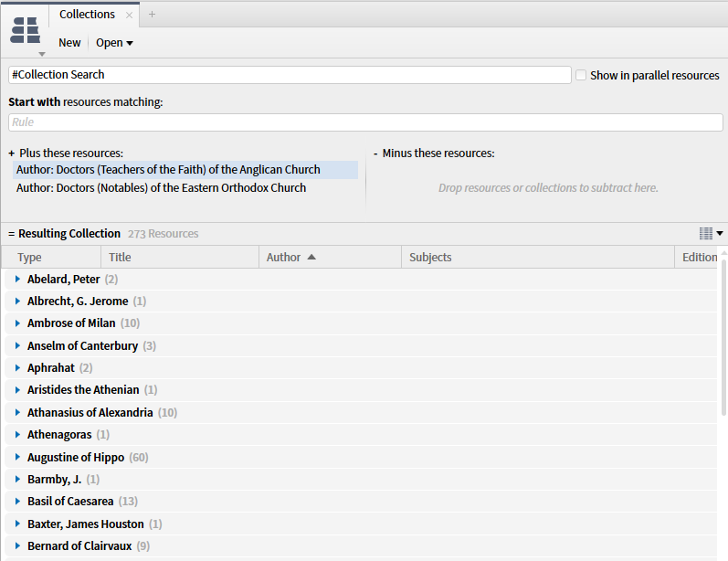The image size is (728, 561).
Task: Select the Collections tab
Action: (87, 15)
